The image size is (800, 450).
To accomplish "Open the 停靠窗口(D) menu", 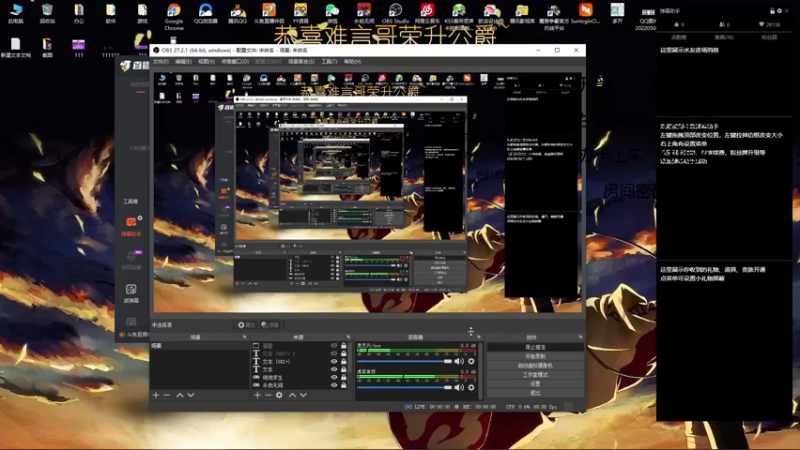I will [x=235, y=61].
